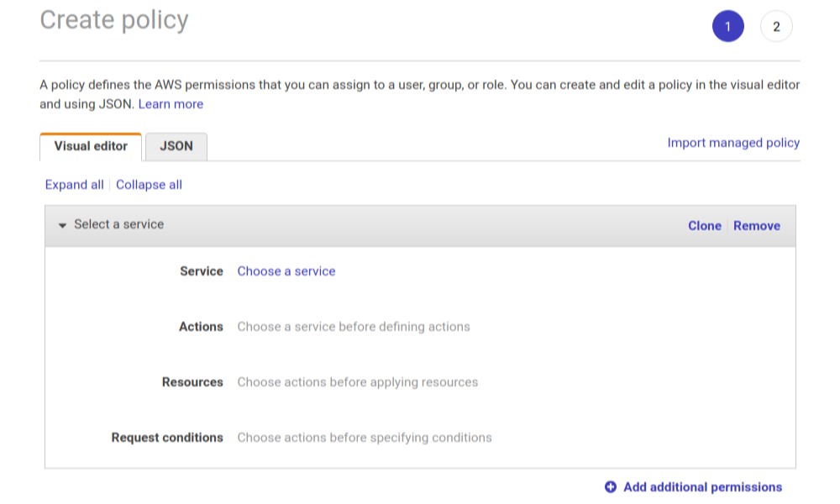Select the Resources placeholder text
840x504 pixels.
click(x=357, y=382)
